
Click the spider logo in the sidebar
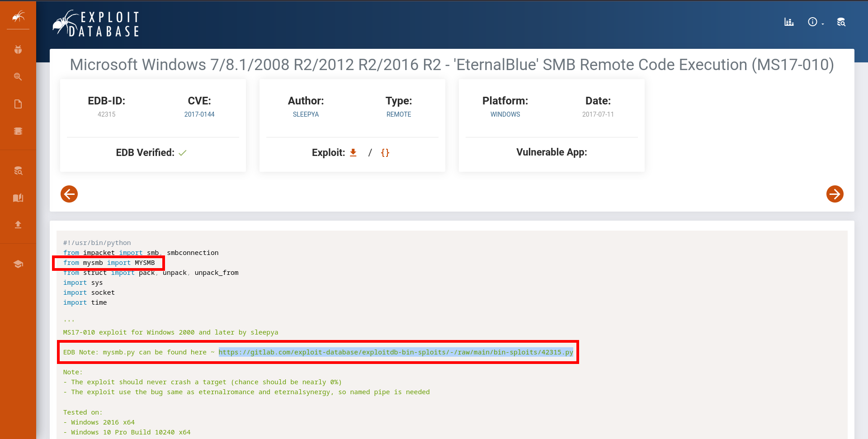[x=18, y=17]
